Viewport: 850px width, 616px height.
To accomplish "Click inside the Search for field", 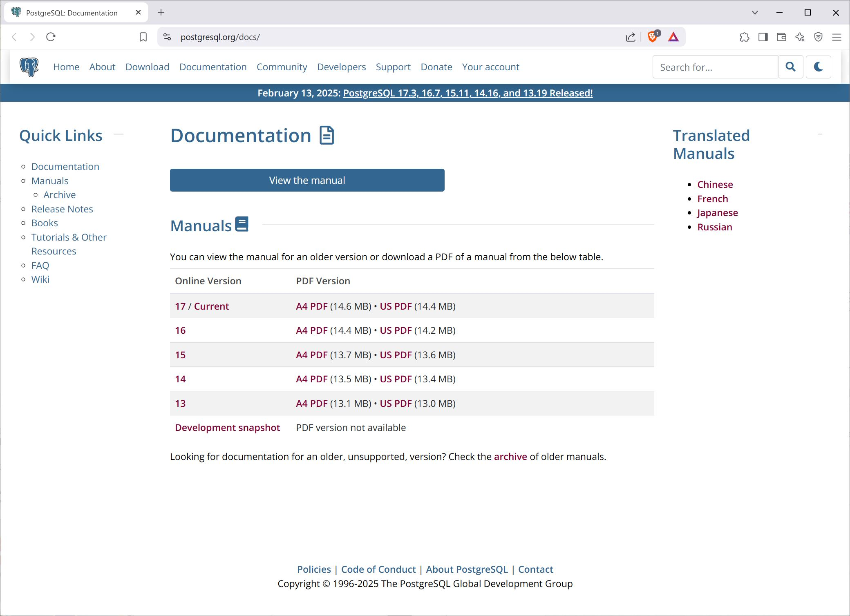I will pos(715,67).
